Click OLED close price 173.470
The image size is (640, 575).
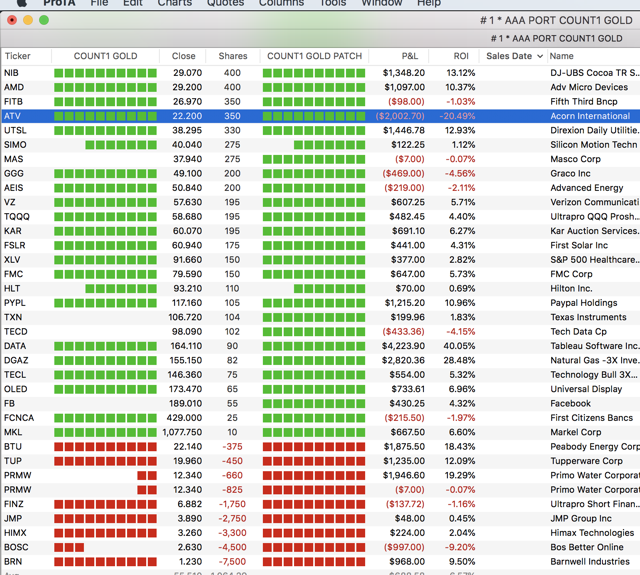(x=185, y=389)
